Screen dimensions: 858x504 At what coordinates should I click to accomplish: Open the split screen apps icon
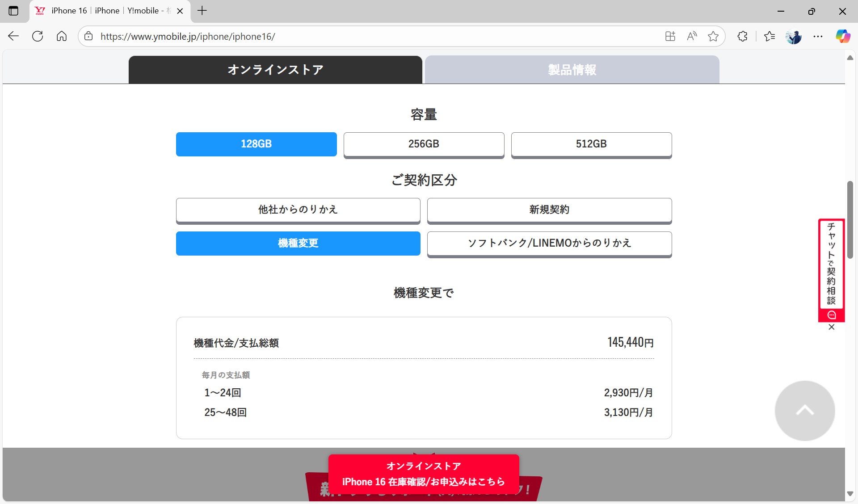pyautogui.click(x=670, y=36)
